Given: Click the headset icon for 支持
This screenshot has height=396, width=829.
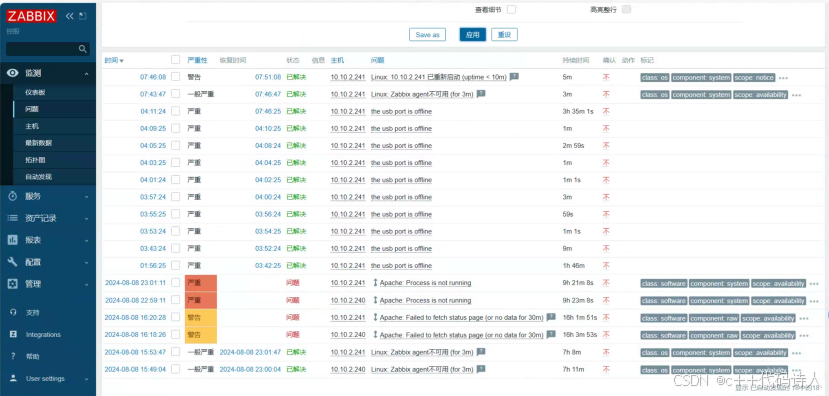Looking at the screenshot, I should coord(13,312).
